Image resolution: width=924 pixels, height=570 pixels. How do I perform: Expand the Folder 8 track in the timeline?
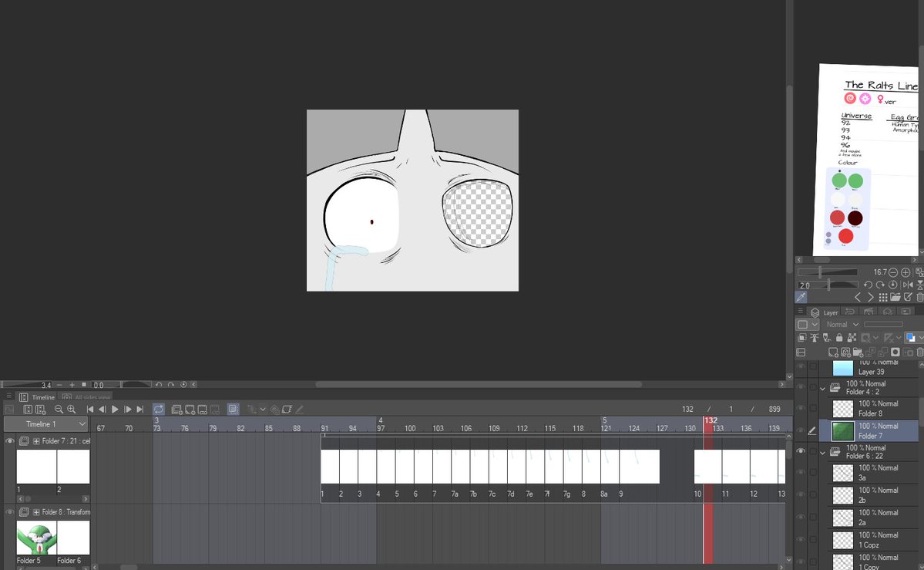[36, 511]
